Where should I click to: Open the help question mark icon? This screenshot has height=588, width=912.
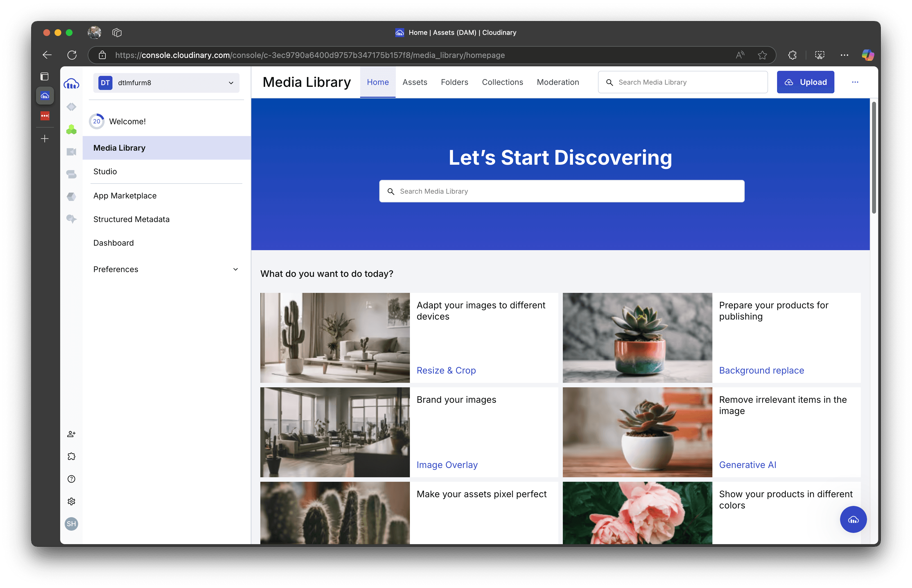coord(71,479)
